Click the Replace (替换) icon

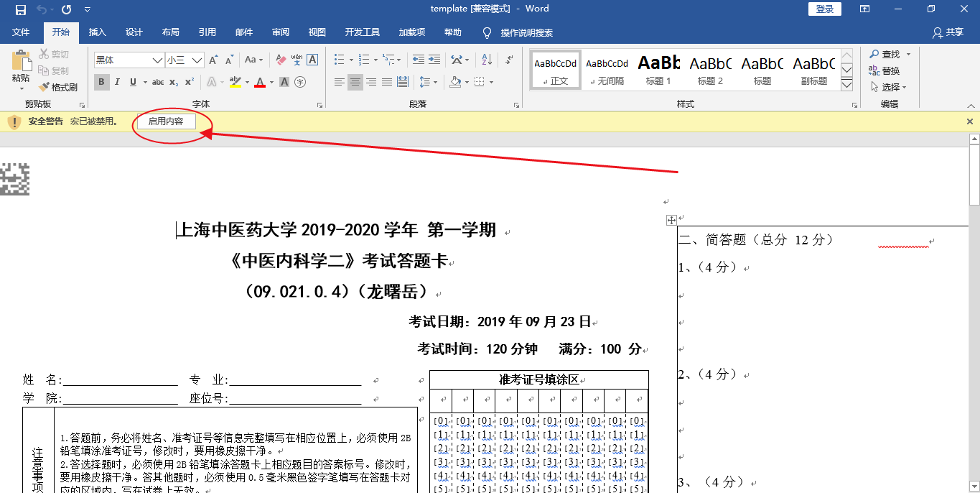click(884, 70)
